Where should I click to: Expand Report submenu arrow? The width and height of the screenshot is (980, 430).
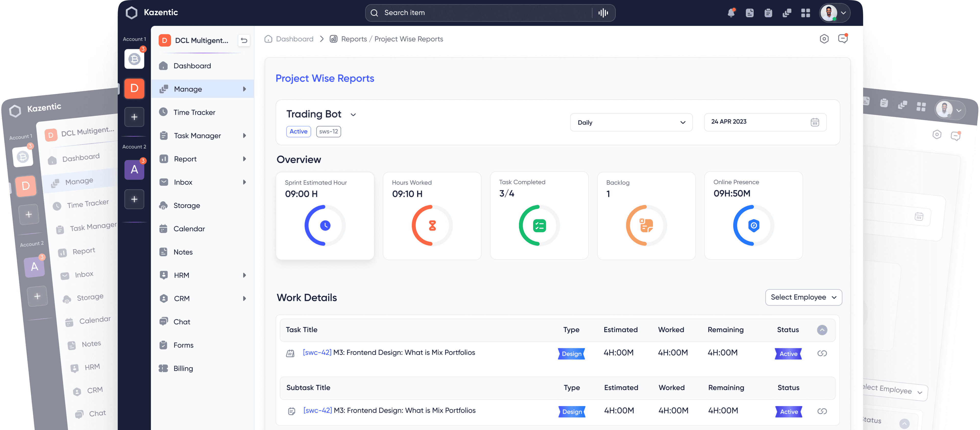tap(245, 159)
